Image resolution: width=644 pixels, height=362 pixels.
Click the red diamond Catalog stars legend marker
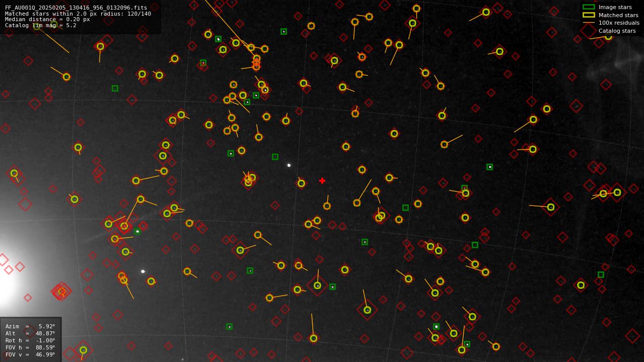[589, 31]
